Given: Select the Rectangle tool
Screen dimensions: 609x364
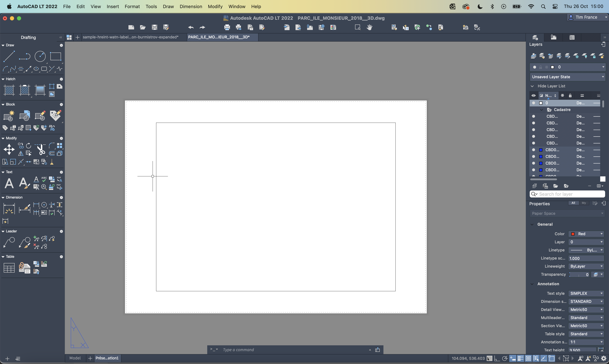Looking at the screenshot, I should pyautogui.click(x=56, y=56).
